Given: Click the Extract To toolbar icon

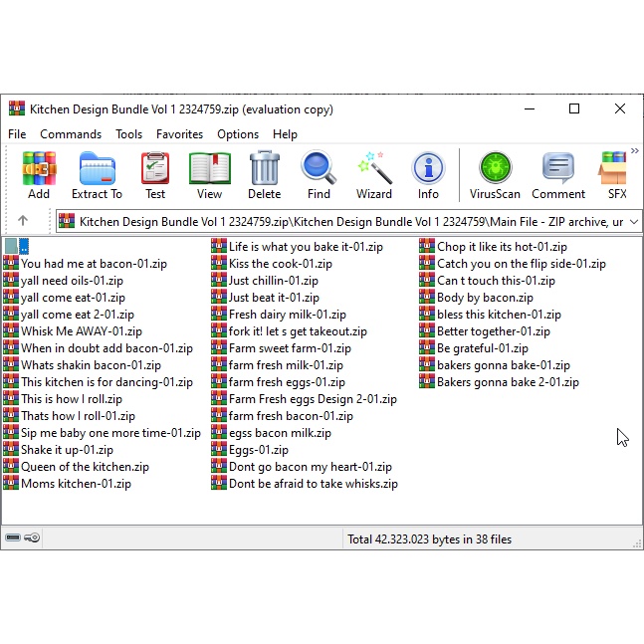Looking at the screenshot, I should click(x=97, y=174).
